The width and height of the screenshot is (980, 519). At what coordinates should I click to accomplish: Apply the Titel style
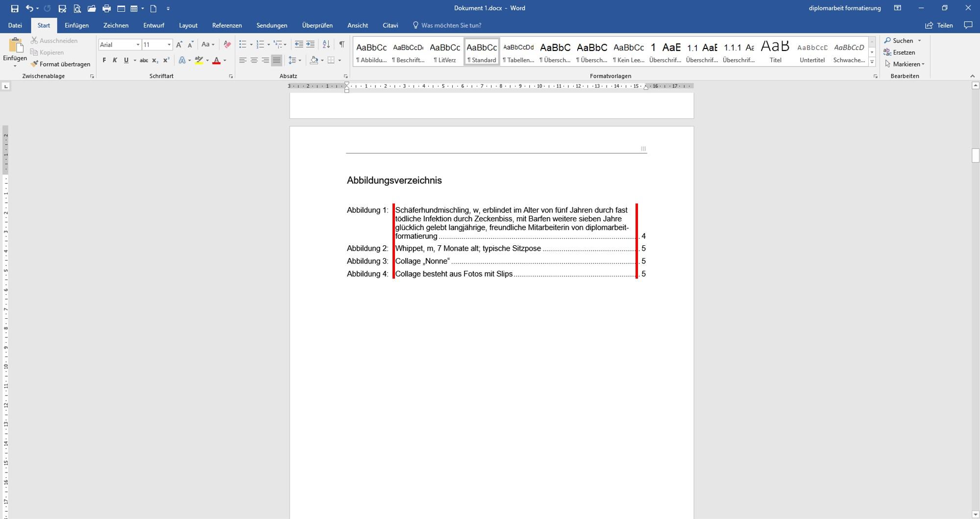(775, 51)
